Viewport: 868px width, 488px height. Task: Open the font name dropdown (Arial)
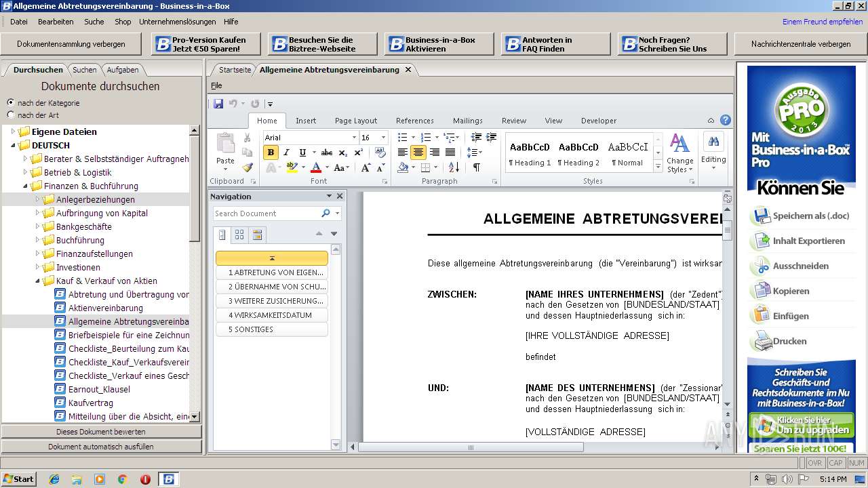[x=353, y=138]
